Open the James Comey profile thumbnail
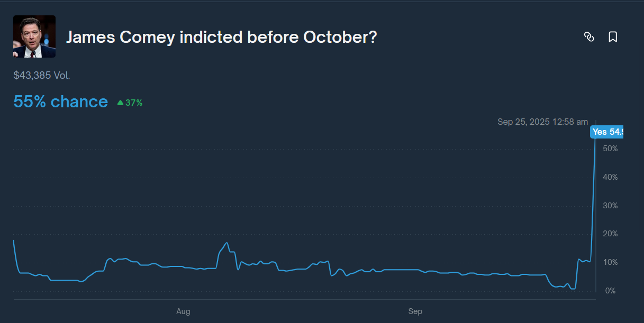Image resolution: width=644 pixels, height=323 pixels. [x=34, y=36]
